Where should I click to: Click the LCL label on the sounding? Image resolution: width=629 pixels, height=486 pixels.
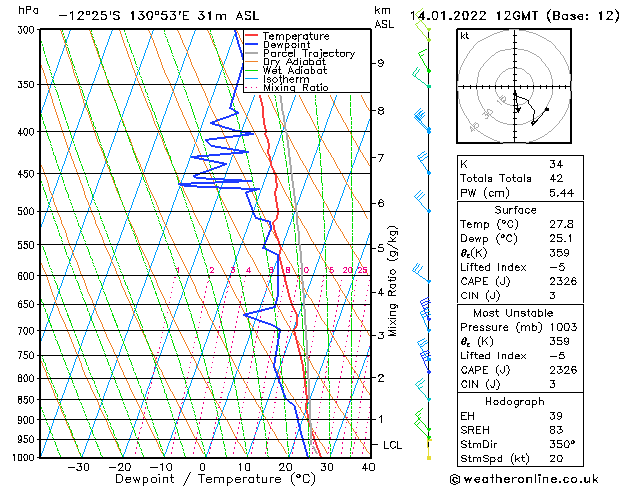pyautogui.click(x=392, y=445)
